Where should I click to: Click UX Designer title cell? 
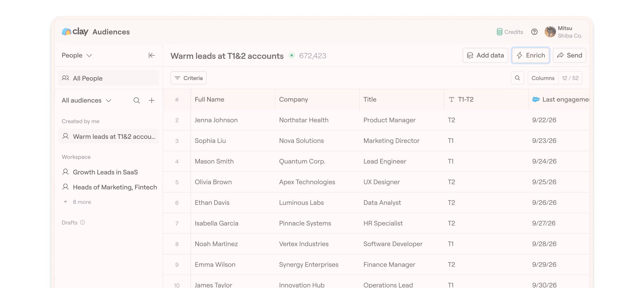point(401,182)
